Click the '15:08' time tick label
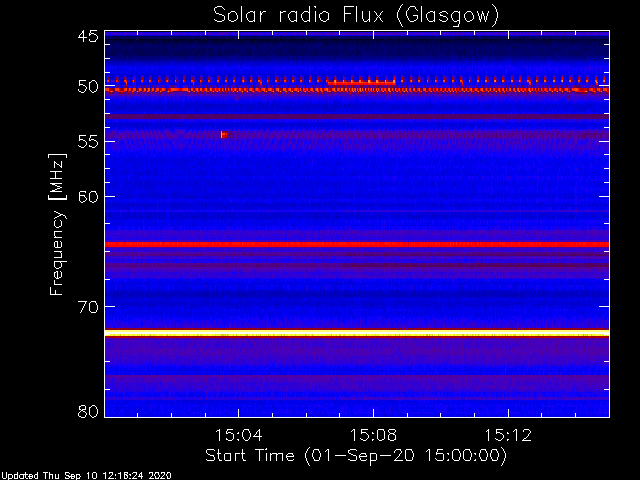This screenshot has width=640, height=480. click(x=373, y=435)
